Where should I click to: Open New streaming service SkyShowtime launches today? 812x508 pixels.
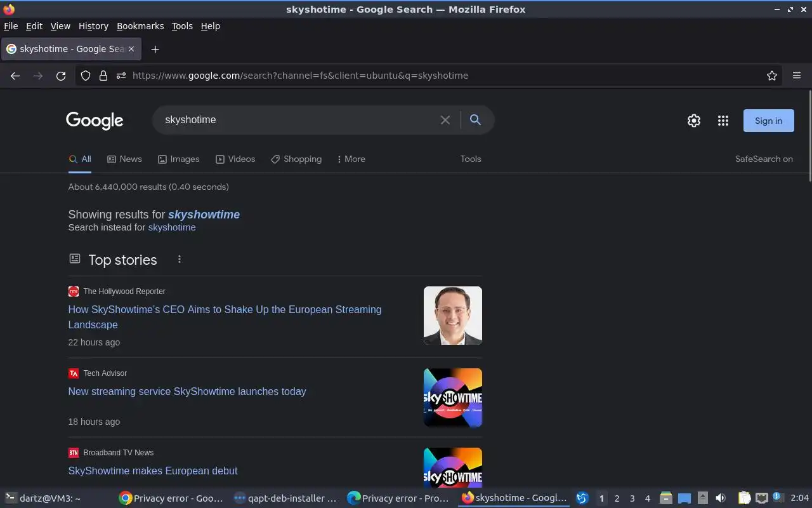(187, 392)
